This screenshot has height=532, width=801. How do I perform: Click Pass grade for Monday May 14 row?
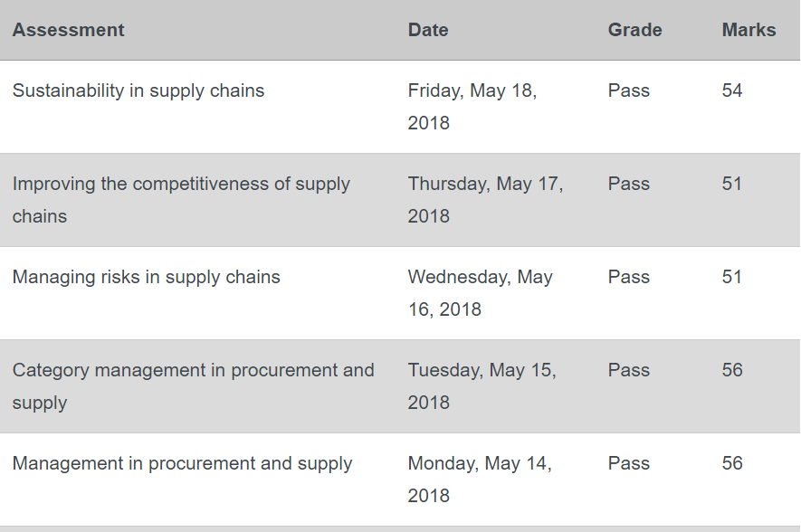629,463
